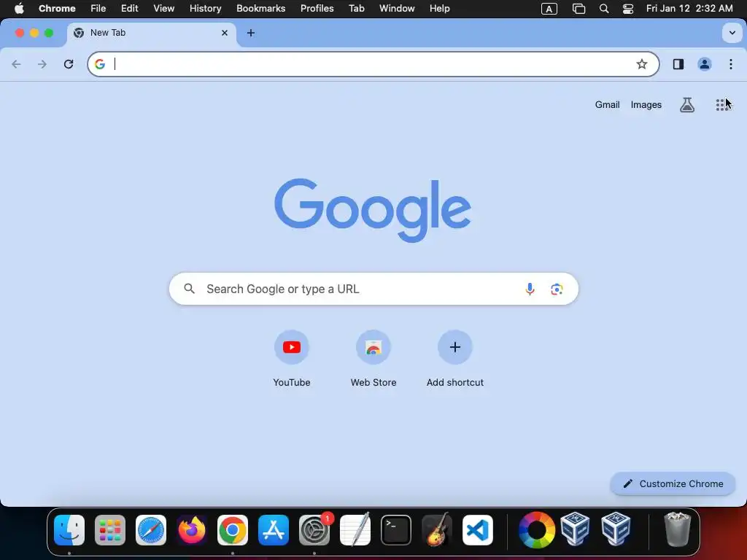Launch Safari from the Dock
Viewport: 747px width, 560px height.
[x=151, y=530]
